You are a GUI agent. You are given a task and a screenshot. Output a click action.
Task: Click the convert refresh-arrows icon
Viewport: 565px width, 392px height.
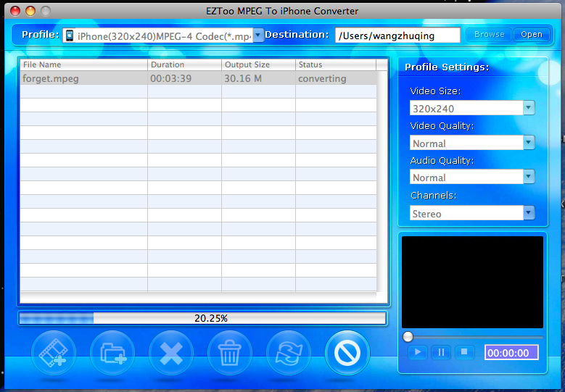[289, 352]
